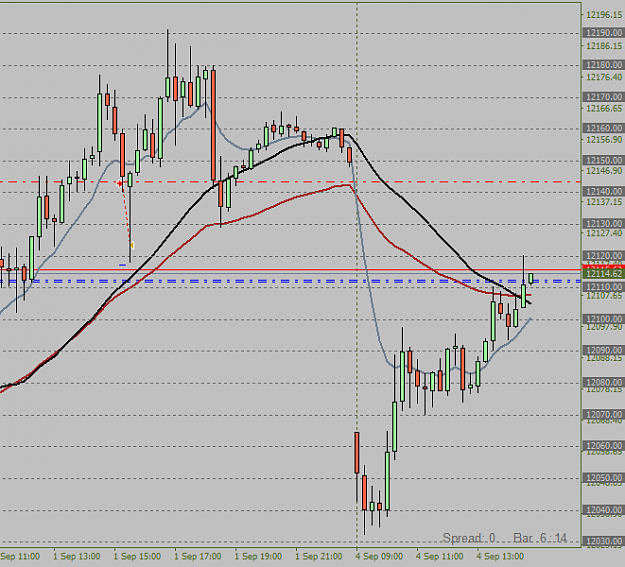
Task: Click the vertical dotted period separator line
Action: click(357, 275)
